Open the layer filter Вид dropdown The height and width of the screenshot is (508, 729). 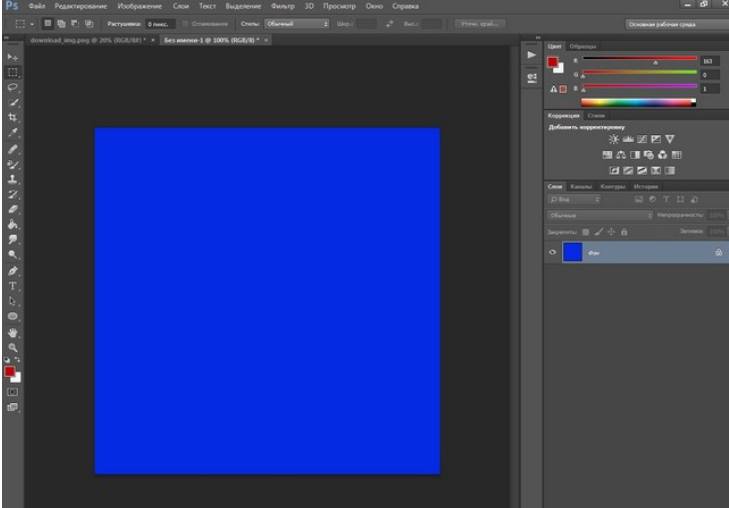575,199
